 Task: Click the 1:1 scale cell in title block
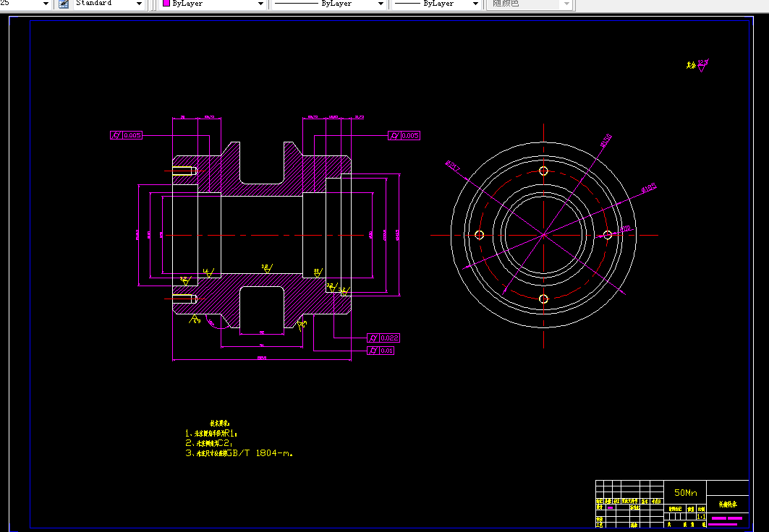pyautogui.click(x=701, y=517)
